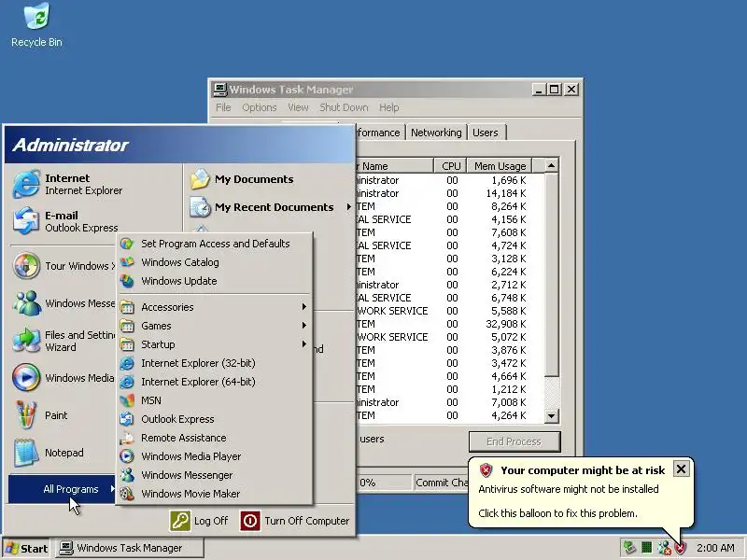Click the process list scroll up arrow
This screenshot has height=560, width=747.
point(551,166)
